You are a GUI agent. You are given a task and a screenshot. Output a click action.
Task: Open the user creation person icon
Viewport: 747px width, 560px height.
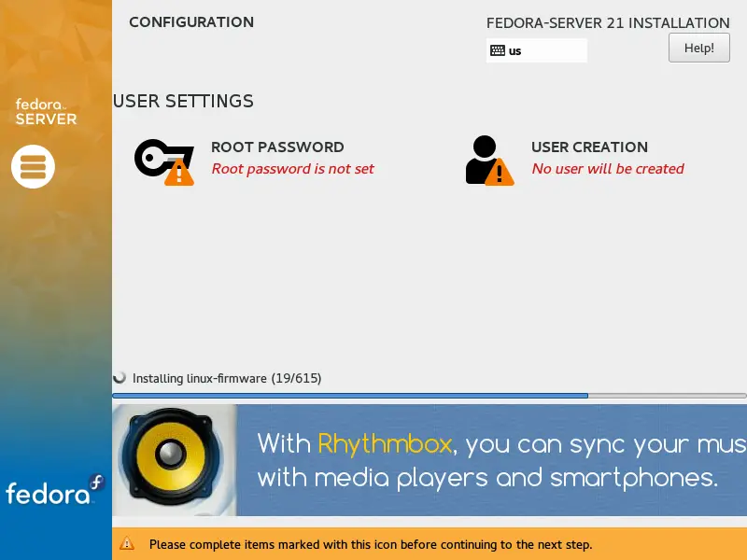489,161
